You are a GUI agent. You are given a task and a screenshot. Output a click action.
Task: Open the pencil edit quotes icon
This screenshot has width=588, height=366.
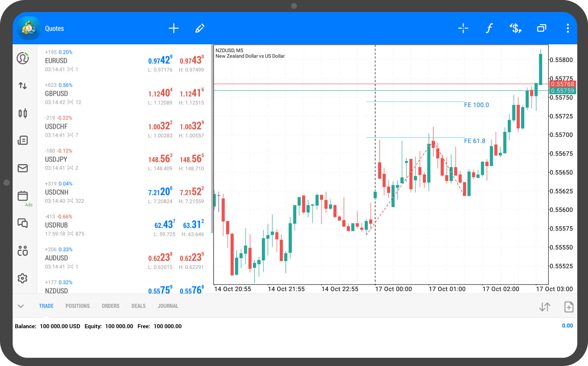point(200,28)
